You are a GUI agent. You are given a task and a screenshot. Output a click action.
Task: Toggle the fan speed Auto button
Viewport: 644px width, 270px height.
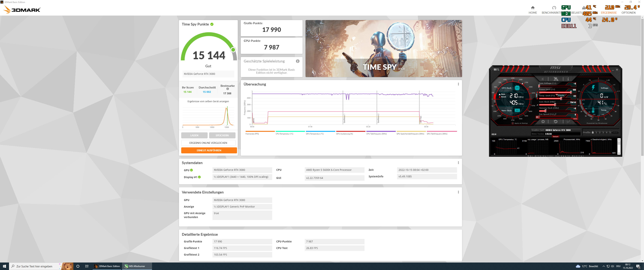575,119
